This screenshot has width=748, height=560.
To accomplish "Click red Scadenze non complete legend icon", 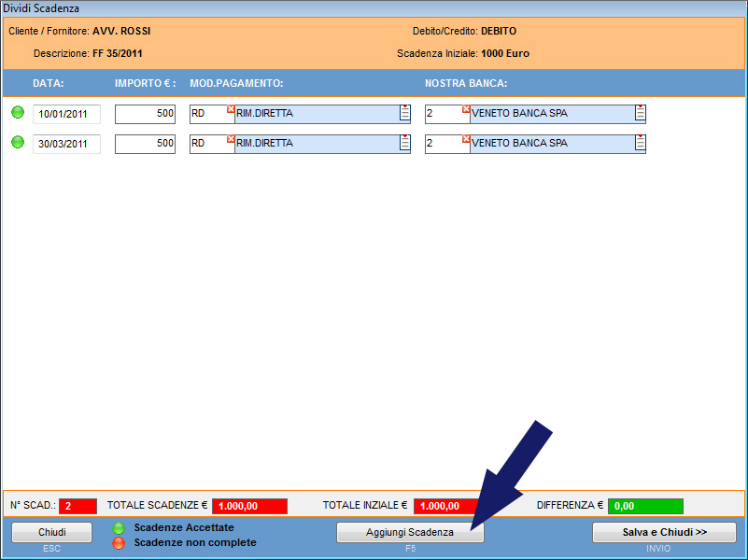I will pyautogui.click(x=118, y=543).
